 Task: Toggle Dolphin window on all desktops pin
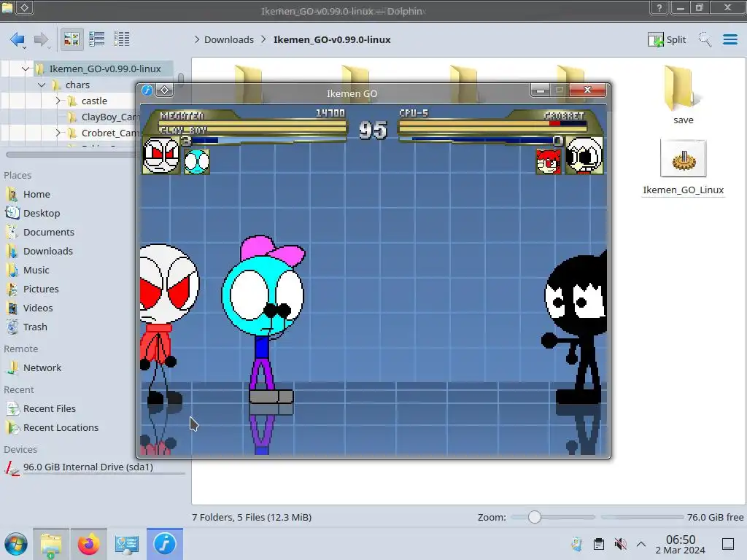[25, 7]
